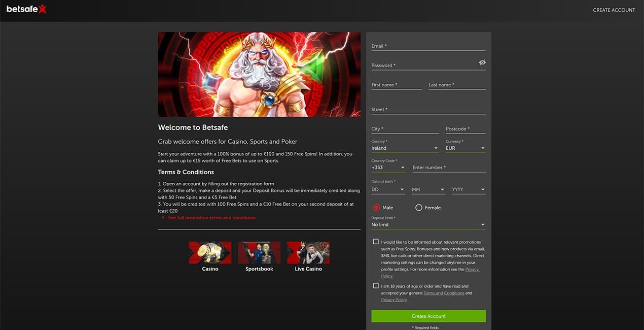Focus the Email input field

coord(428,46)
